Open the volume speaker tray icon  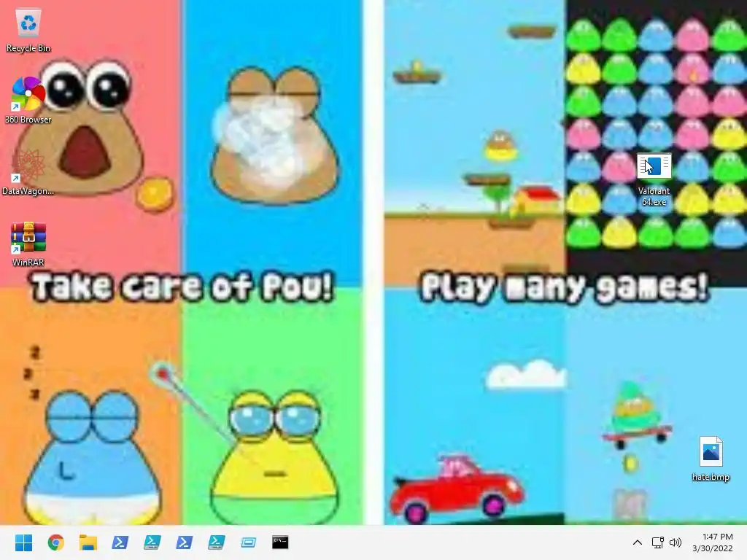[x=676, y=542]
